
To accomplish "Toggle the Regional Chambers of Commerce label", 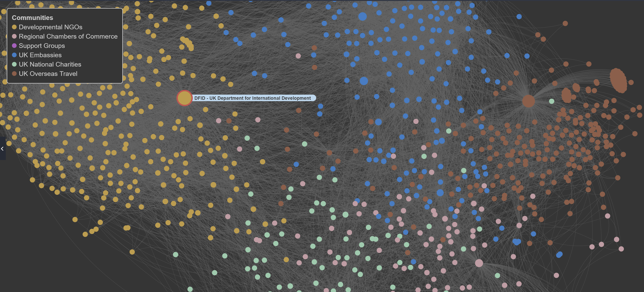I will tap(68, 36).
